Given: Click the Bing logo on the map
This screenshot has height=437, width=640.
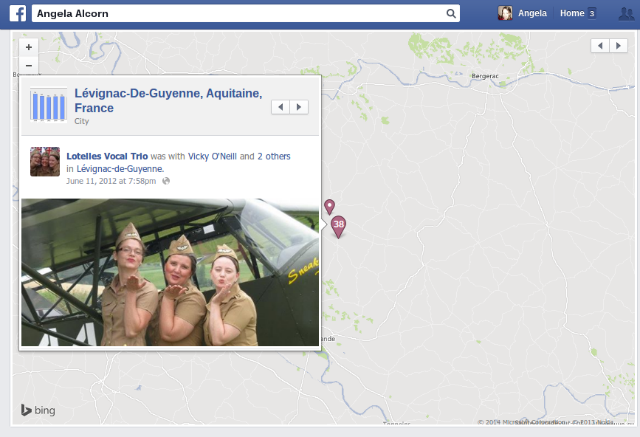Looking at the screenshot, I should (x=38, y=410).
